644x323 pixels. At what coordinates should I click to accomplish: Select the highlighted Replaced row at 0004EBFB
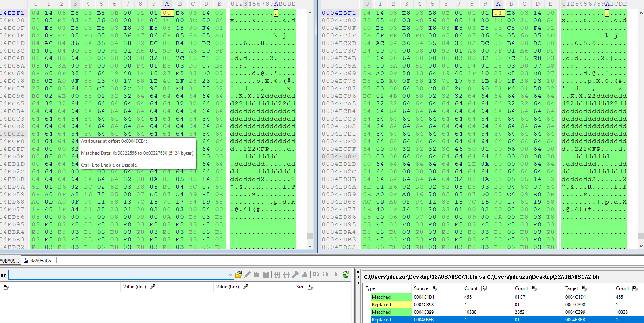(x=502, y=320)
